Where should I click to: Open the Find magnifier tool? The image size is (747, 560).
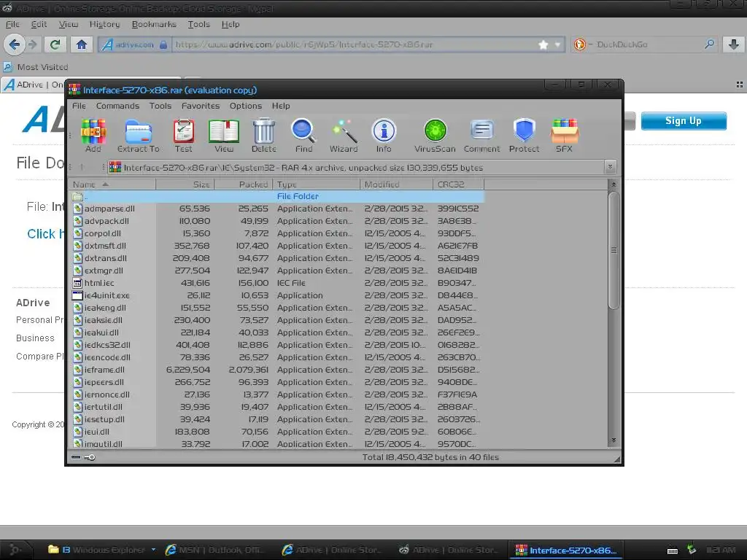pyautogui.click(x=303, y=135)
